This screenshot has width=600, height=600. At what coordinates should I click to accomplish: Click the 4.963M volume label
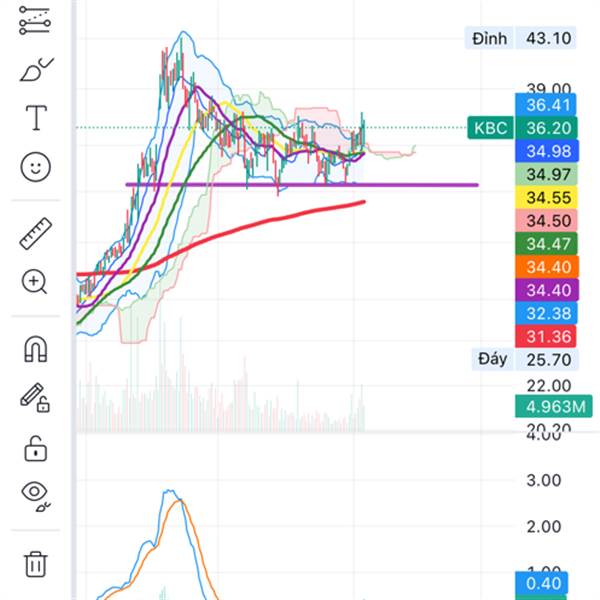[554, 406]
